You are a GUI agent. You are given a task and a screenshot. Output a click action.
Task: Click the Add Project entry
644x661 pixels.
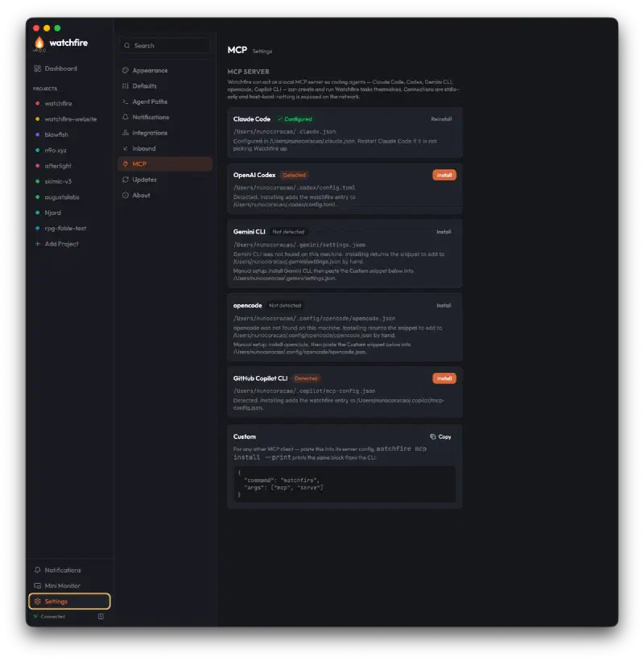click(x=69, y=244)
